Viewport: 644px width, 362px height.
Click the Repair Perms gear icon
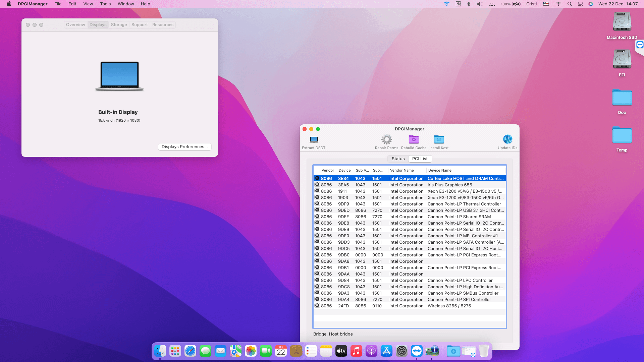tap(386, 139)
